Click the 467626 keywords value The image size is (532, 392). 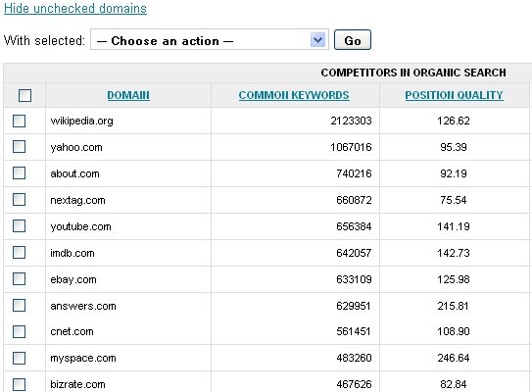click(354, 384)
